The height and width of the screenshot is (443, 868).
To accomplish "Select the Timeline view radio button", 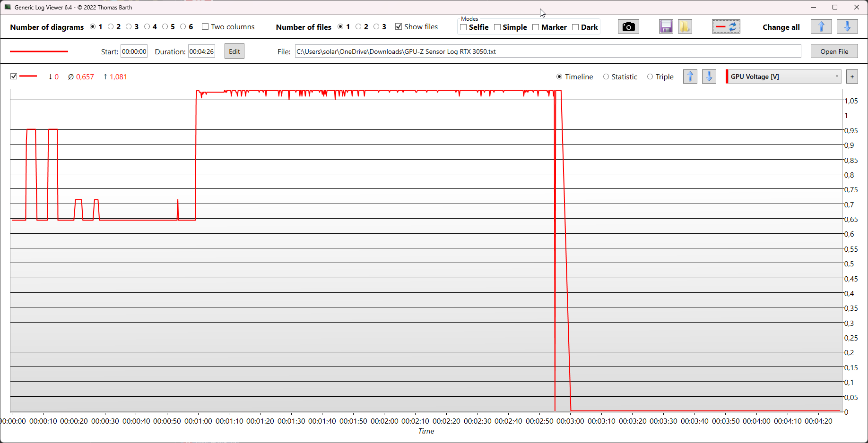I will pyautogui.click(x=559, y=77).
